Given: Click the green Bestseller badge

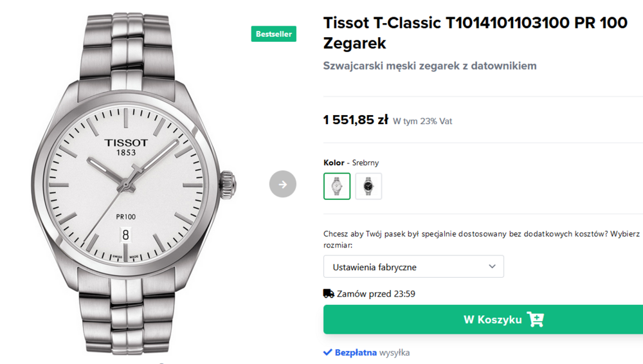Looking at the screenshot, I should 274,34.
